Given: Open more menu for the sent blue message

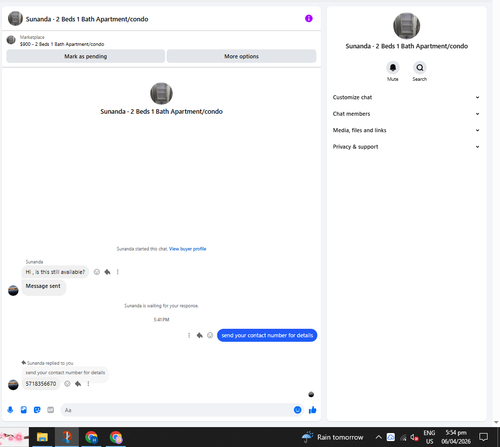Looking at the screenshot, I should coord(189,335).
